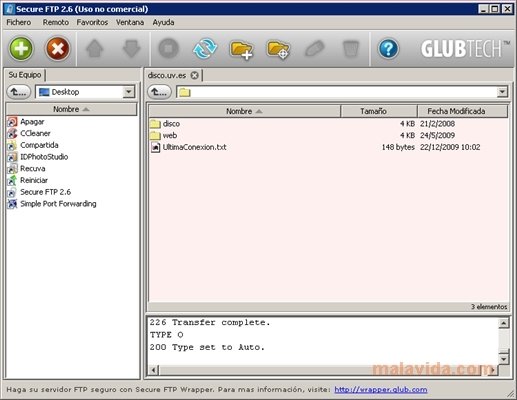Sort local files by Nombre header
517x400 pixels.
pyautogui.click(x=72, y=109)
